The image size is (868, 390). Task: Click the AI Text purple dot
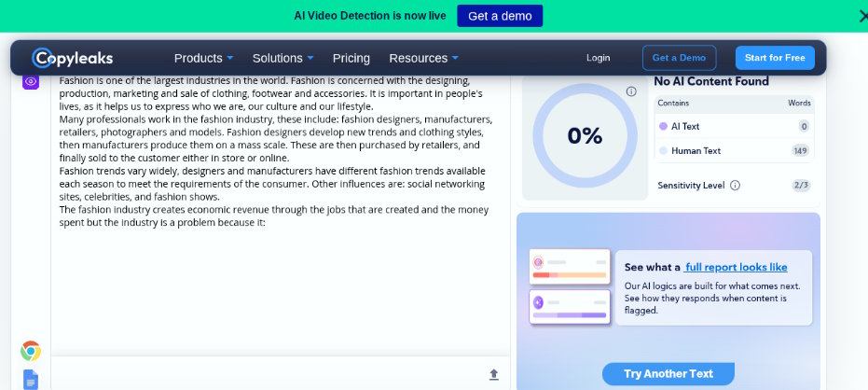[663, 126]
